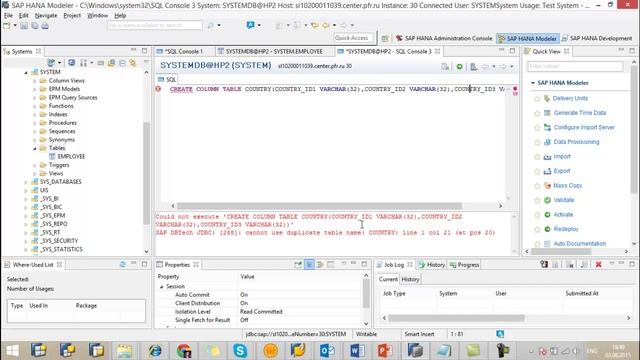Image resolution: width=640 pixels, height=360 pixels.
Task: Open Word from the taskbar
Action: point(357,351)
